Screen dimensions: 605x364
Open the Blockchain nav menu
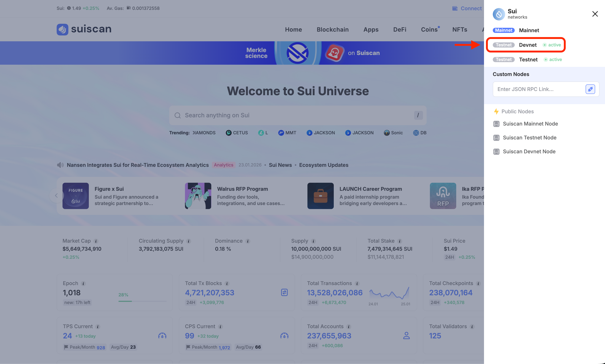click(332, 29)
